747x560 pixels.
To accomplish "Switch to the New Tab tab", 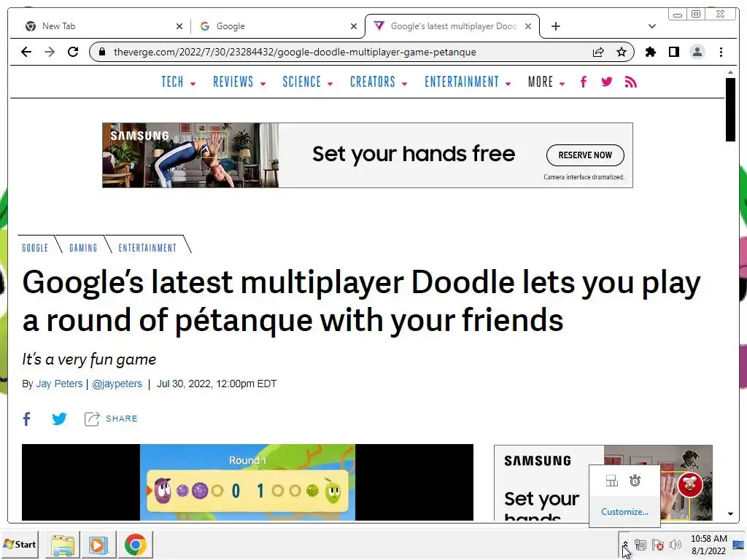I will [x=100, y=26].
